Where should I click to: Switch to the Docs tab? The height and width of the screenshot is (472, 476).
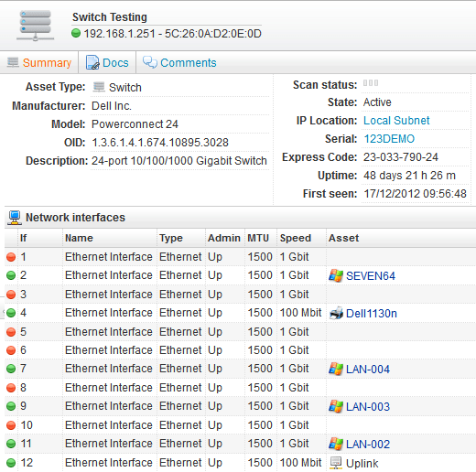[x=107, y=62]
